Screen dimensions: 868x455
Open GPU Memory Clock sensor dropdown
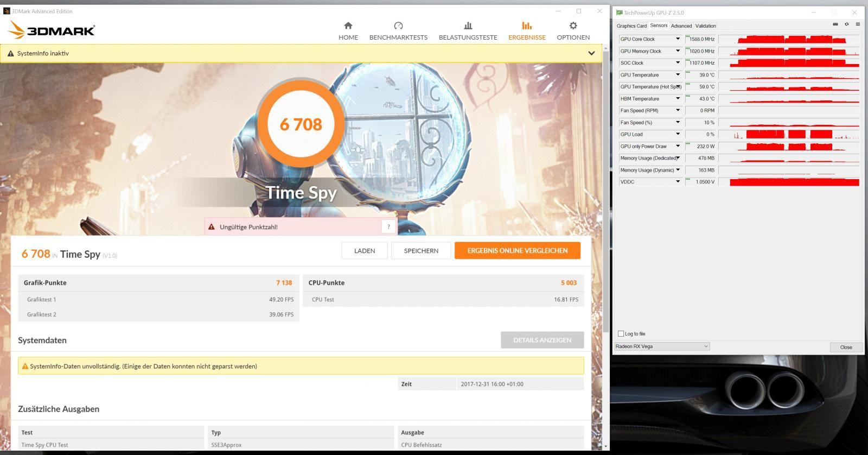click(678, 51)
